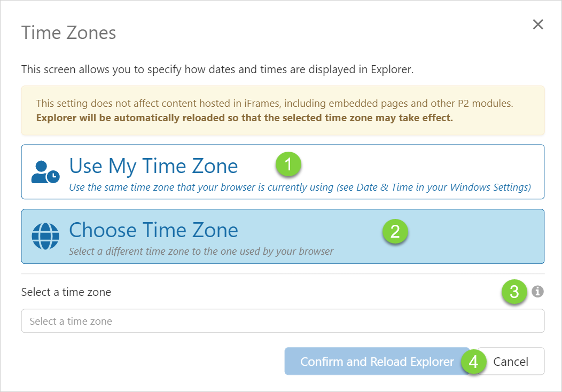Click the Select a time zone label
Screen dimensions: 562x392
coord(66,292)
